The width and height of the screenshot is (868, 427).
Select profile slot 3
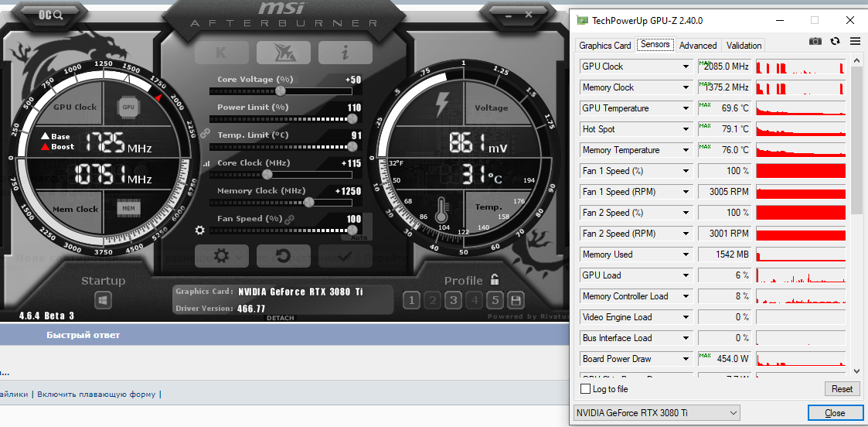(x=454, y=301)
